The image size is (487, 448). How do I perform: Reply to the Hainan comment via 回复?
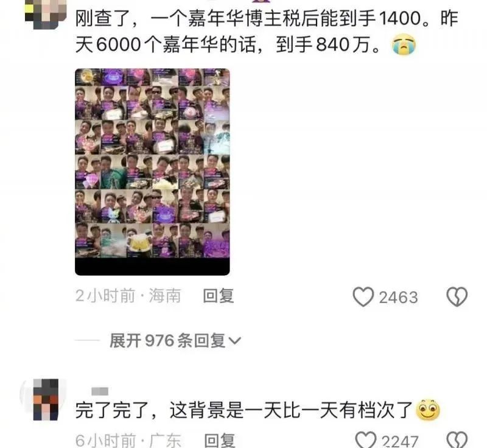(219, 296)
